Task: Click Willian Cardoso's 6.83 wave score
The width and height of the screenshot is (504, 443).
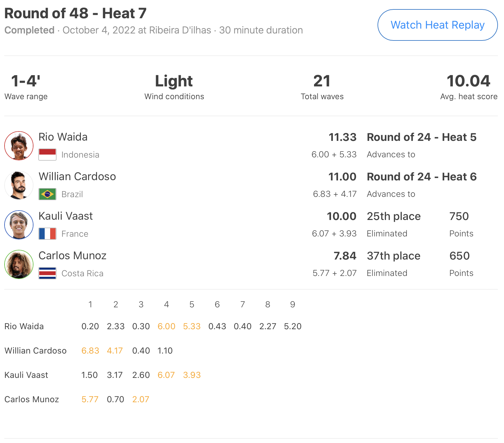Action: [x=90, y=351]
